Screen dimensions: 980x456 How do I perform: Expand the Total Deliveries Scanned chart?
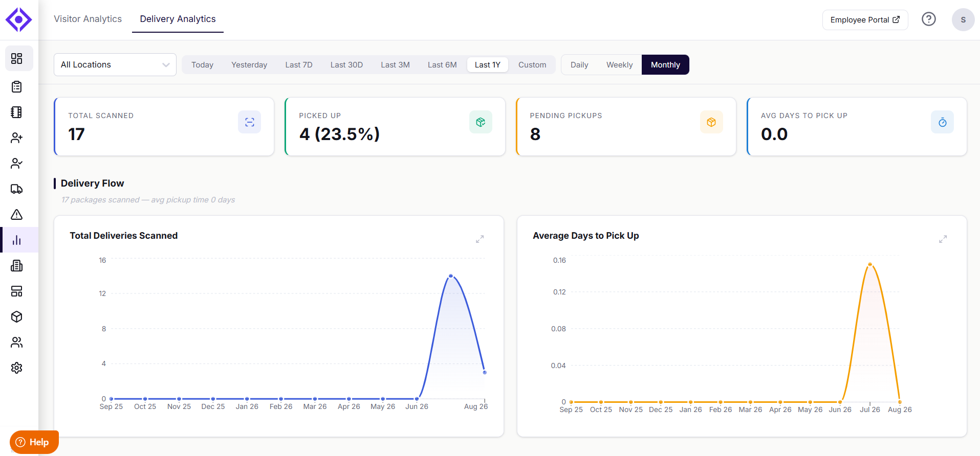tap(480, 239)
